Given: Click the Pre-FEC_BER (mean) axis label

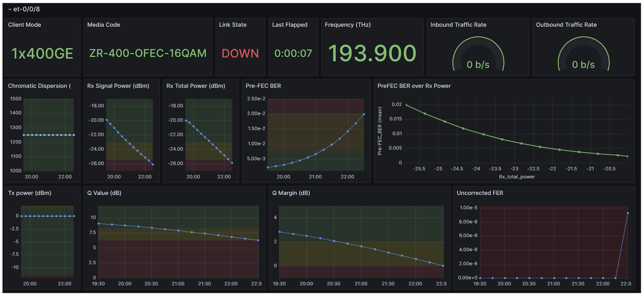Looking at the screenshot, I should point(380,131).
